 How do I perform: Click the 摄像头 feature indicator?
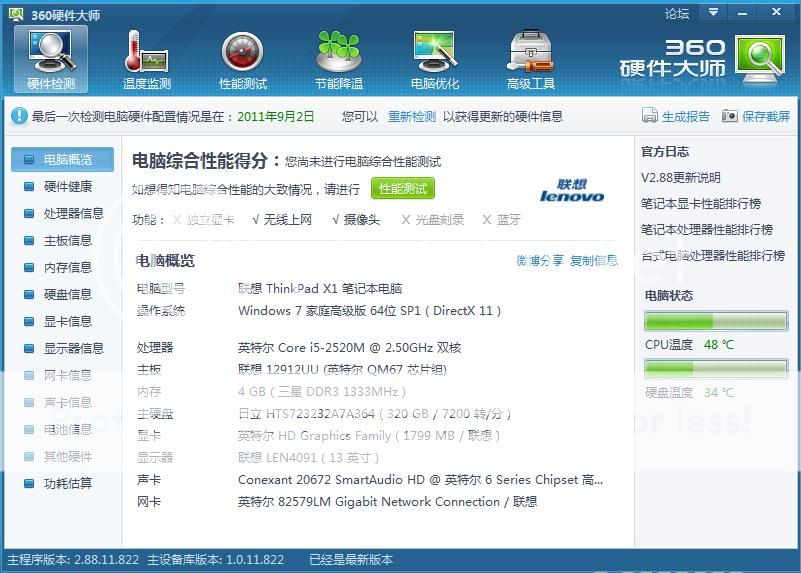coord(356,220)
